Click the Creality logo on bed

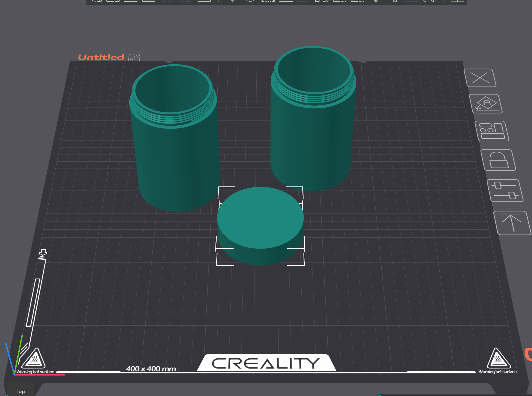pyautogui.click(x=266, y=363)
